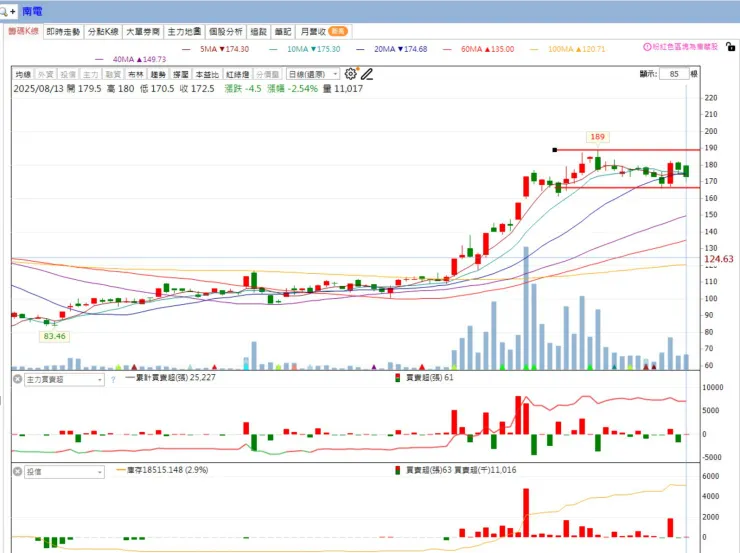Toggle the 均線 moving average overlay
Viewport: 740px width, 553px height.
23,75
